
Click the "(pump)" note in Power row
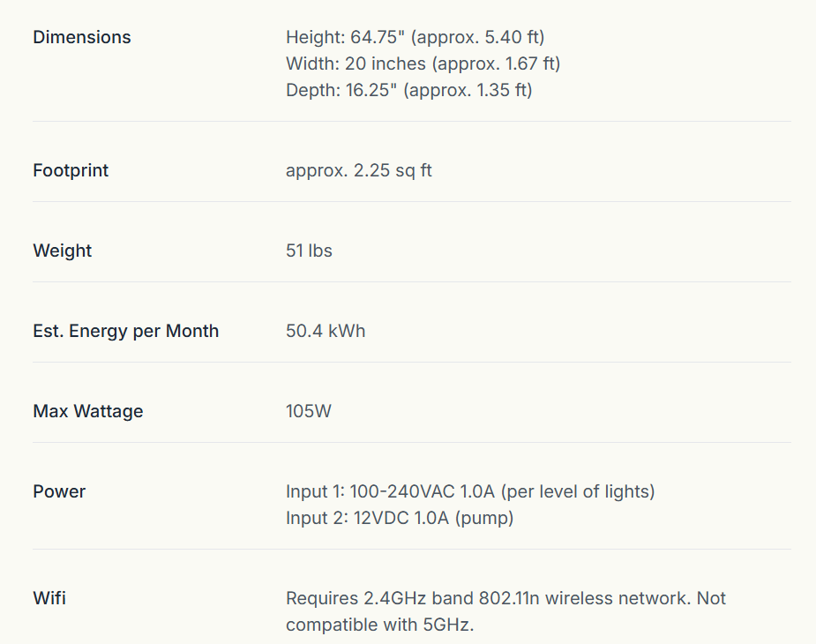(484, 518)
